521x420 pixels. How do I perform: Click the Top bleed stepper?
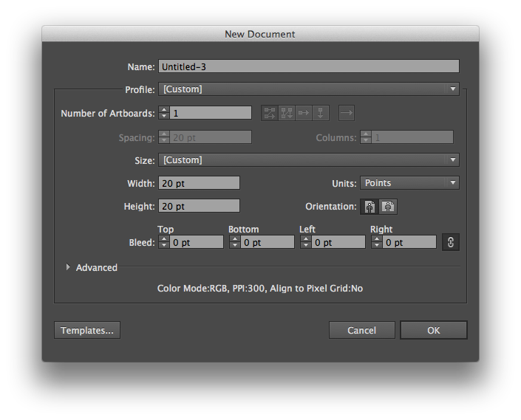pos(164,242)
